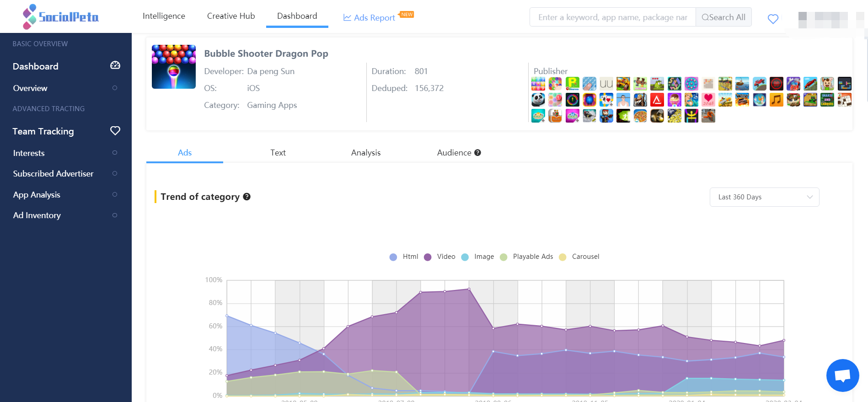Viewport: 868px width, 402px height.
Task: Click the Team Tracking sidebar heading
Action: click(43, 131)
